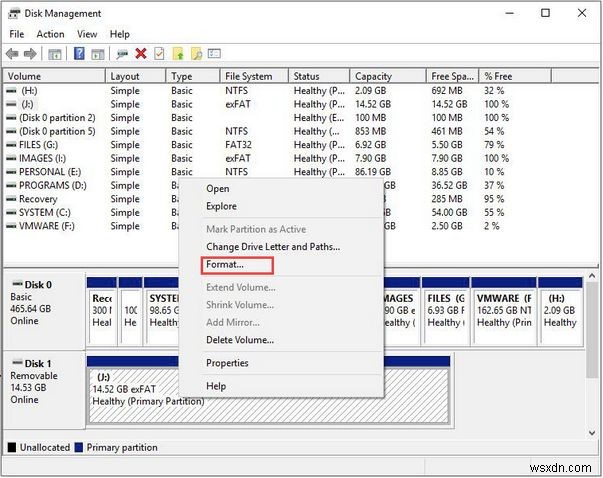Toggle the Action Pane toolbar icon
The height and width of the screenshot is (478, 603).
click(98, 54)
